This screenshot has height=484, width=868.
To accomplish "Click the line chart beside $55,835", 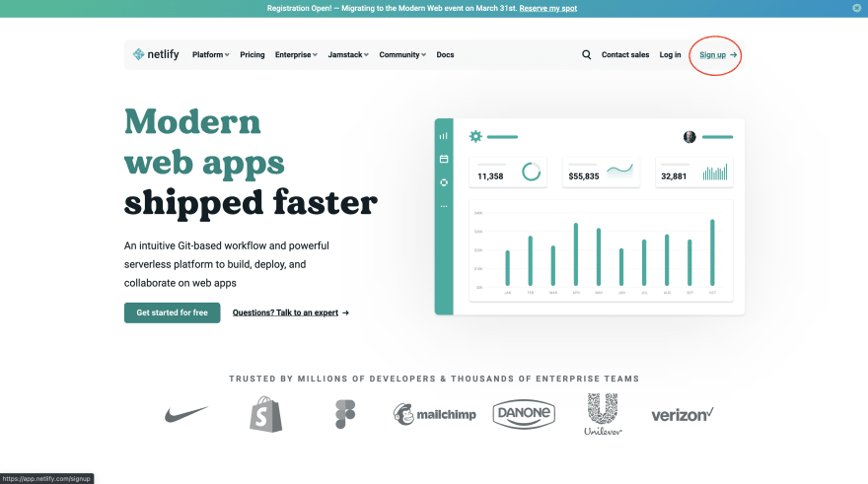I will tap(619, 171).
